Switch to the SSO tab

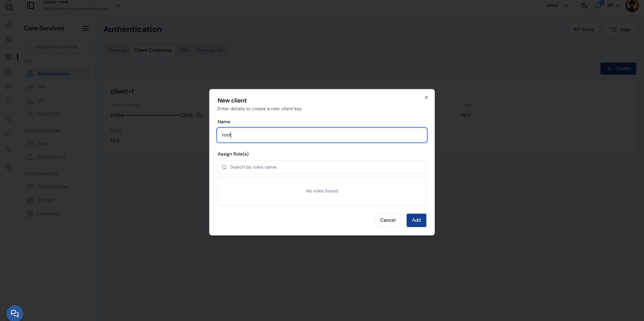coord(184,50)
